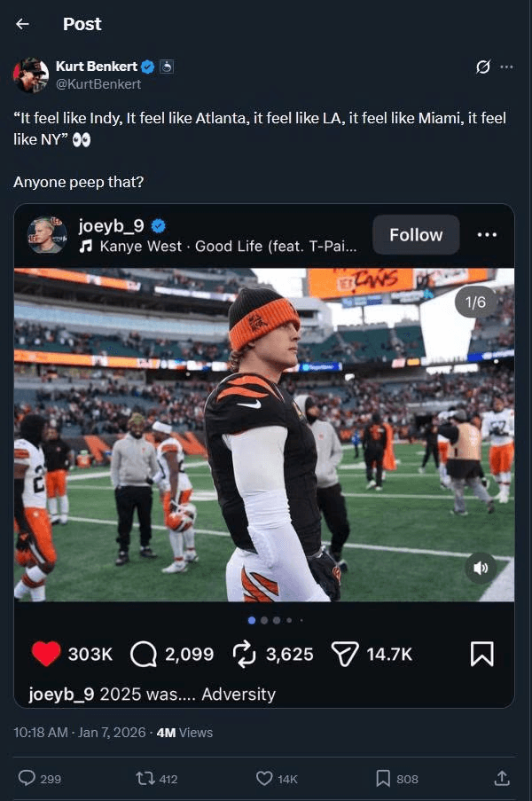This screenshot has height=801, width=532.
Task: Open the @KurtBenkert handle link
Action: (x=98, y=84)
